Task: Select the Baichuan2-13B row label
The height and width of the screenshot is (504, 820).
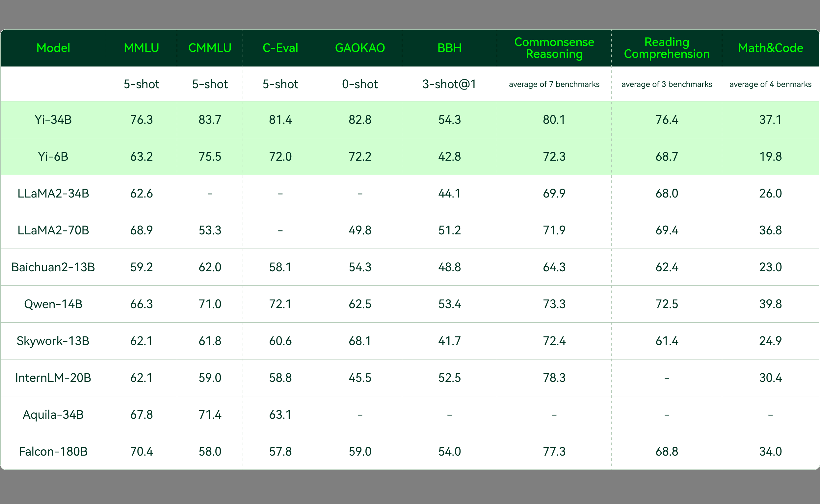Action: pos(53,267)
